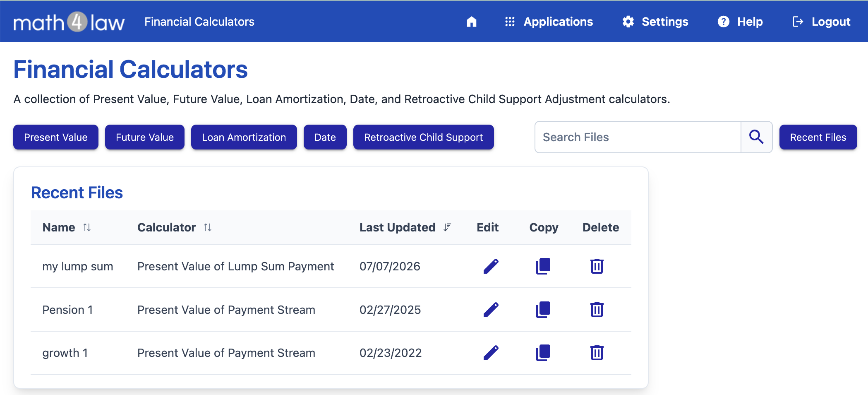This screenshot has height=395, width=868.
Task: Click the date 07/07/2026
Action: point(390,266)
